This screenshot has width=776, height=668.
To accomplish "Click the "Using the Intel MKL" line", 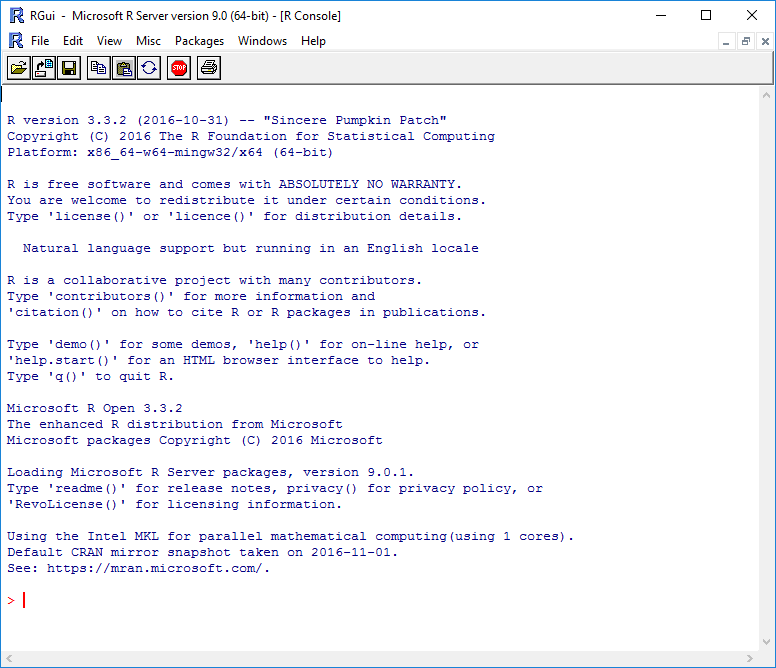I will tap(291, 536).
